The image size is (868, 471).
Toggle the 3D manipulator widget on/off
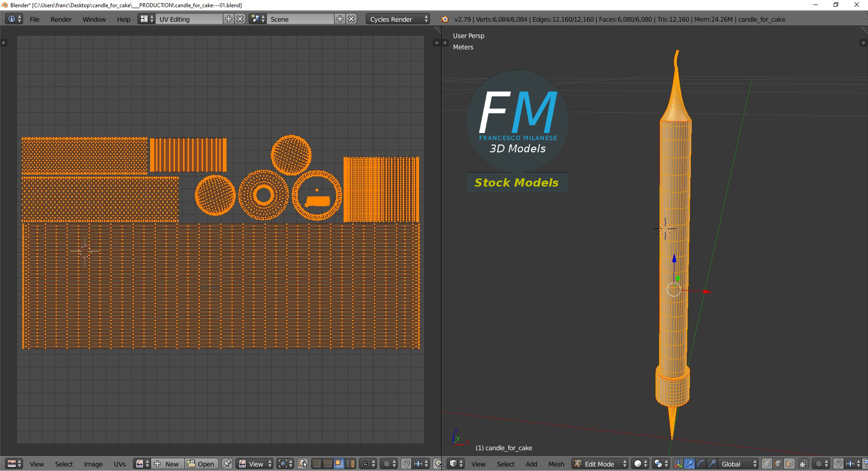point(678,464)
